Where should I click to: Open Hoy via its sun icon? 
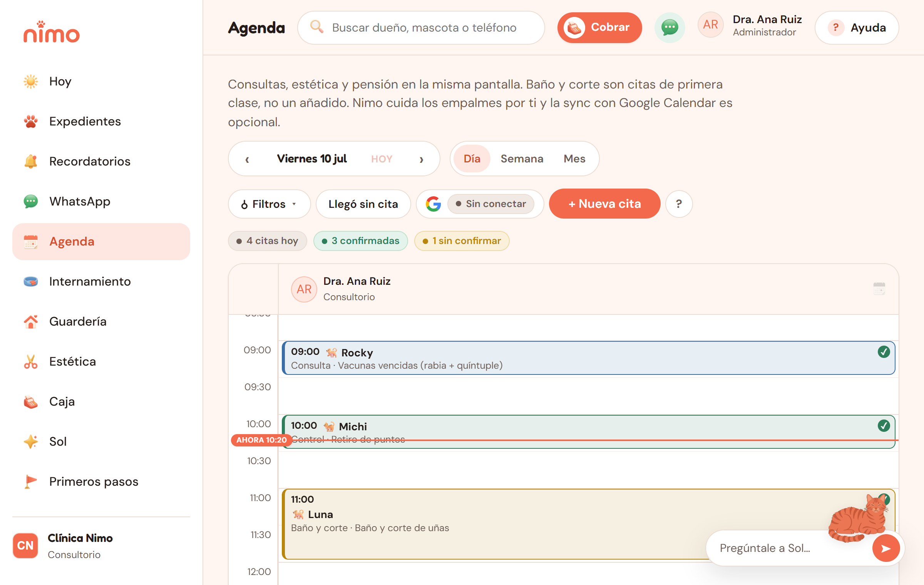point(31,82)
